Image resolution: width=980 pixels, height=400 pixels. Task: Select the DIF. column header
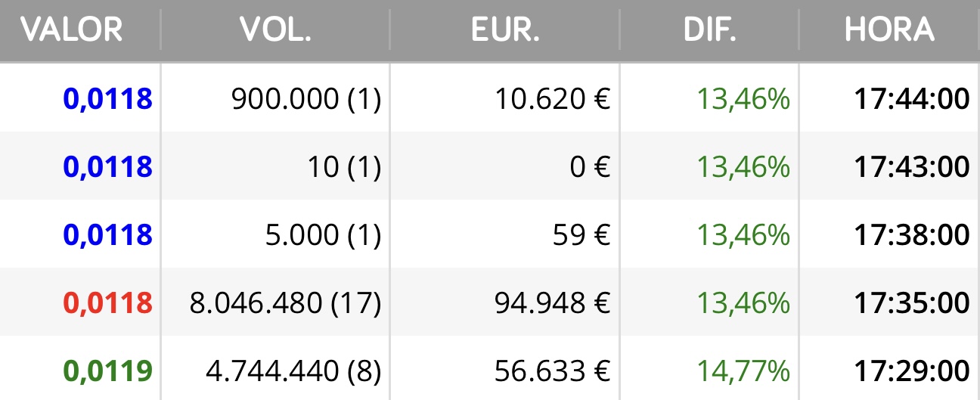709,30
